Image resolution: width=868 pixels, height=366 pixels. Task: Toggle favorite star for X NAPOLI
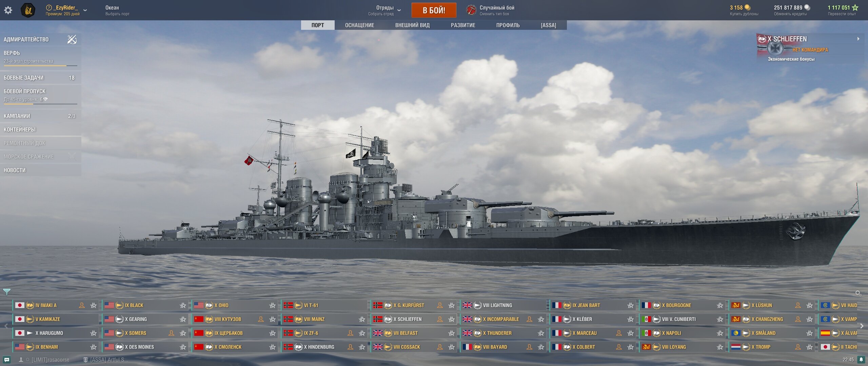pos(720,333)
